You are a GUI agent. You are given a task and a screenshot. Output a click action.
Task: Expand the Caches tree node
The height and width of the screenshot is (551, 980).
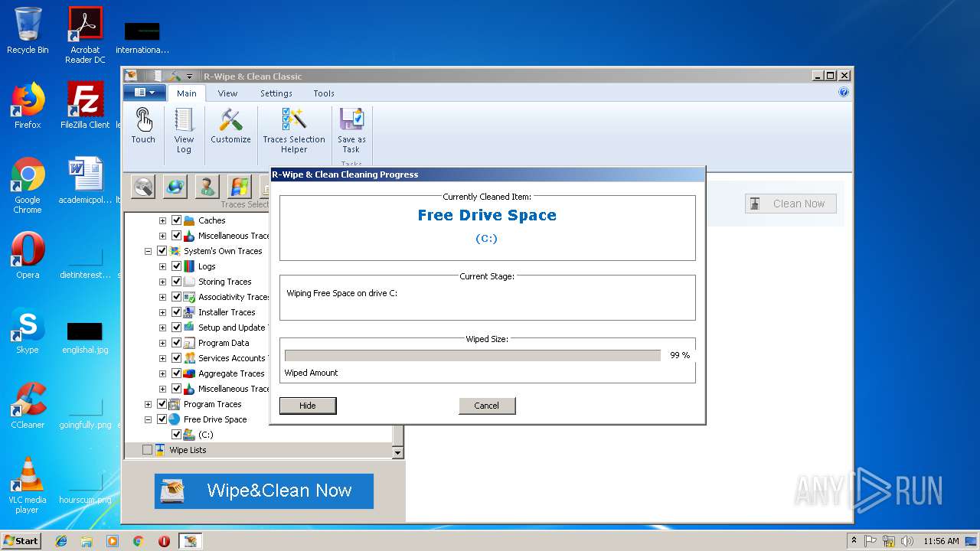pyautogui.click(x=162, y=220)
